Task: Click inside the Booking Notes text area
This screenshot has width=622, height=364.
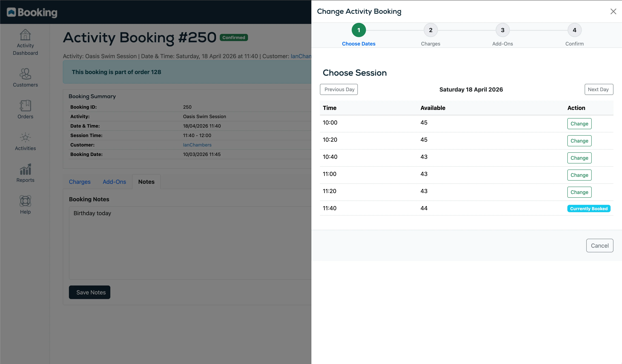Action: (190, 243)
